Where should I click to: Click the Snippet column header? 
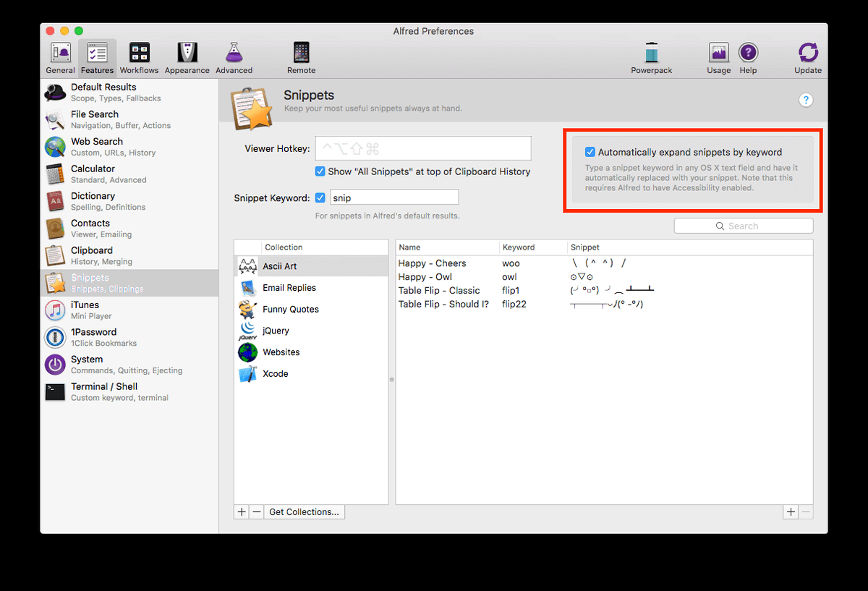click(x=689, y=247)
